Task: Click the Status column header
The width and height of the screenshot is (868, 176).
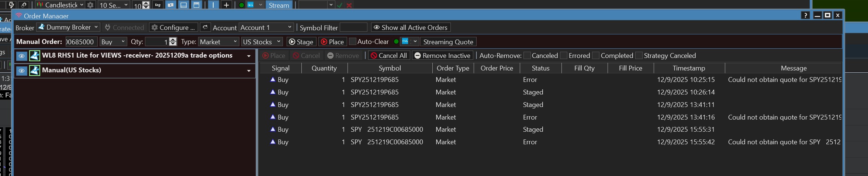Action: (540, 68)
